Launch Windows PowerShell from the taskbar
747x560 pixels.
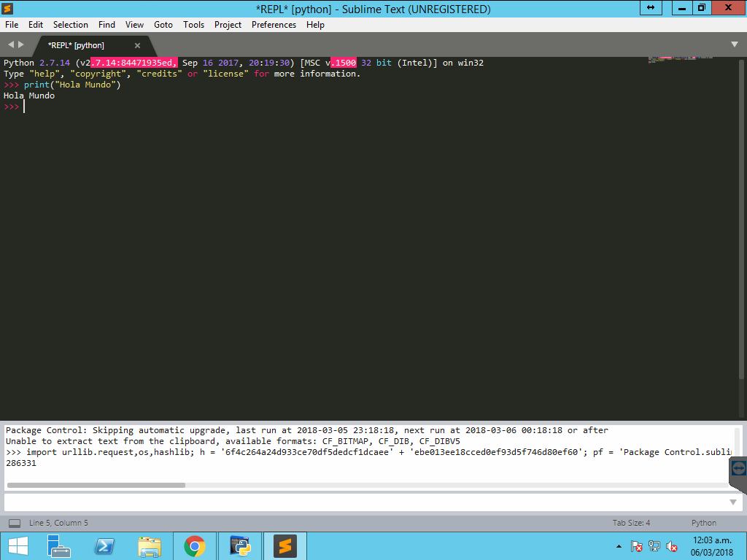click(104, 545)
